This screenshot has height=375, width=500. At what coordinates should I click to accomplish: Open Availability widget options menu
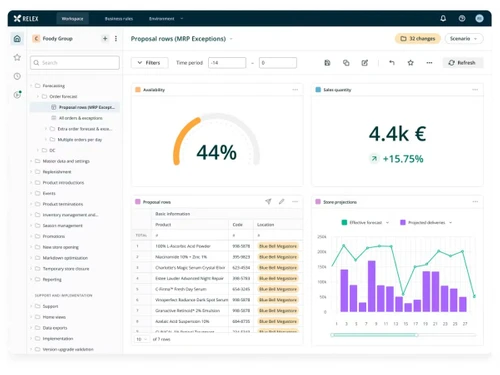[x=295, y=90]
